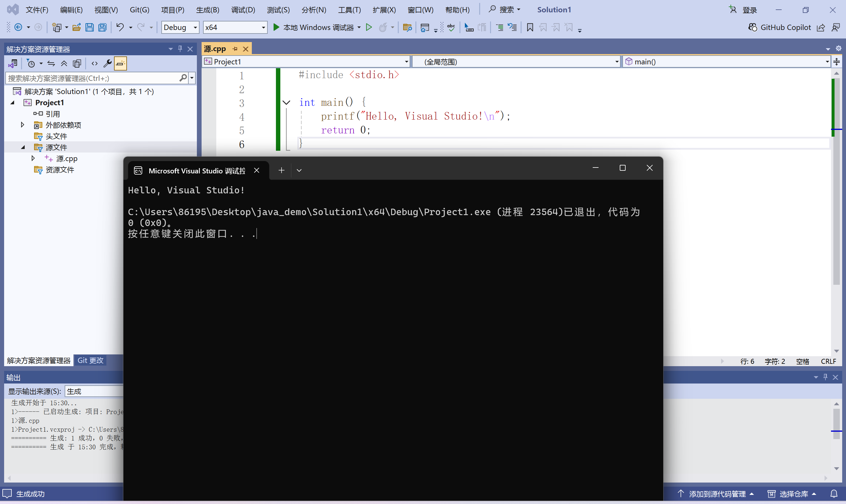Screen dimensions: 846x504
Task: Open the 调试(D) menu
Action: [x=243, y=10]
